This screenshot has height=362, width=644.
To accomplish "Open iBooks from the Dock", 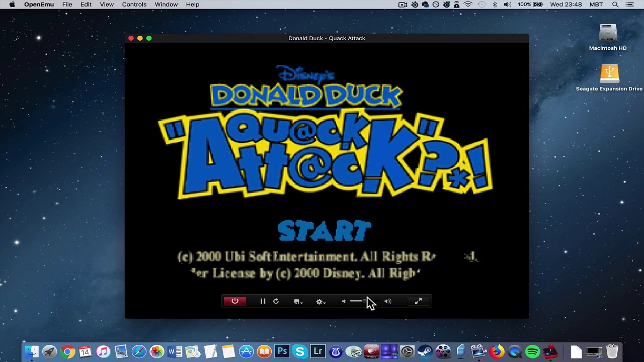I will pos(264,351).
